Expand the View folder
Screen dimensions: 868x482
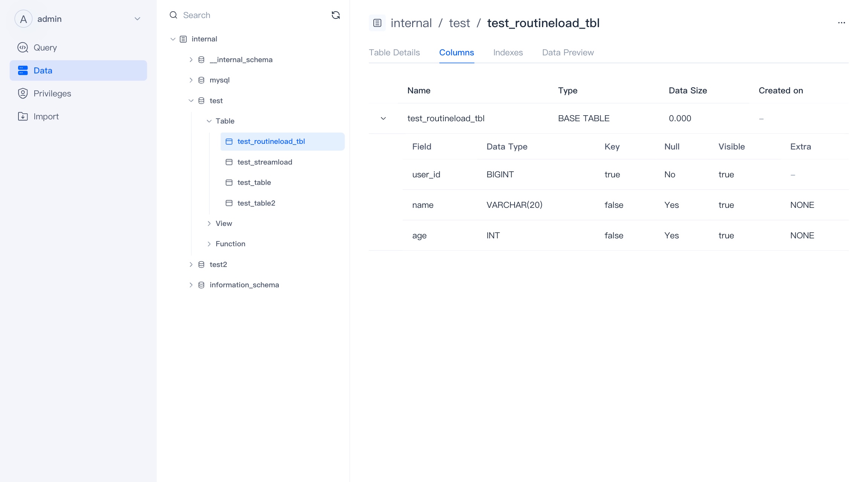[x=209, y=223]
